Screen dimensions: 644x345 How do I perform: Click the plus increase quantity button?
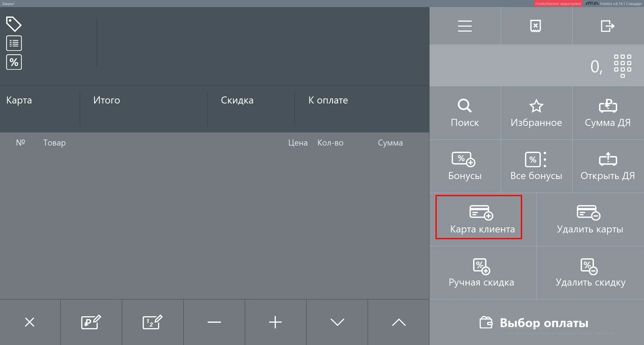pyautogui.click(x=275, y=322)
